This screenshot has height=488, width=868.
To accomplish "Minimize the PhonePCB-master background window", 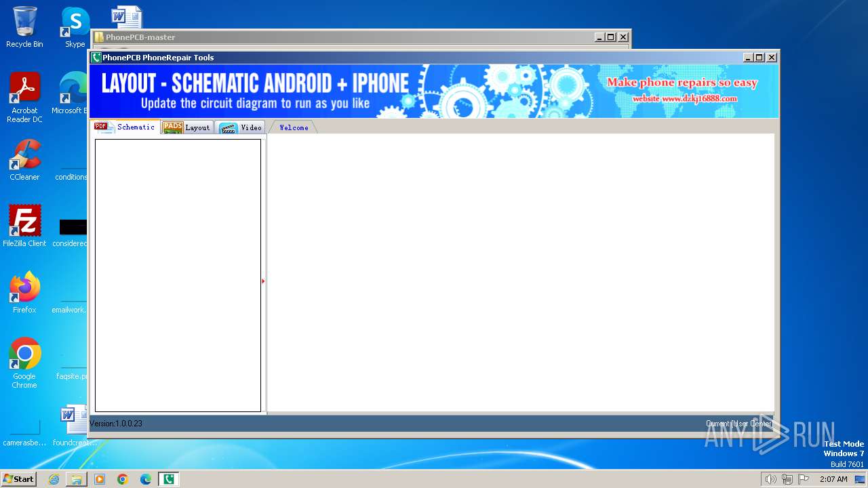I will click(599, 37).
